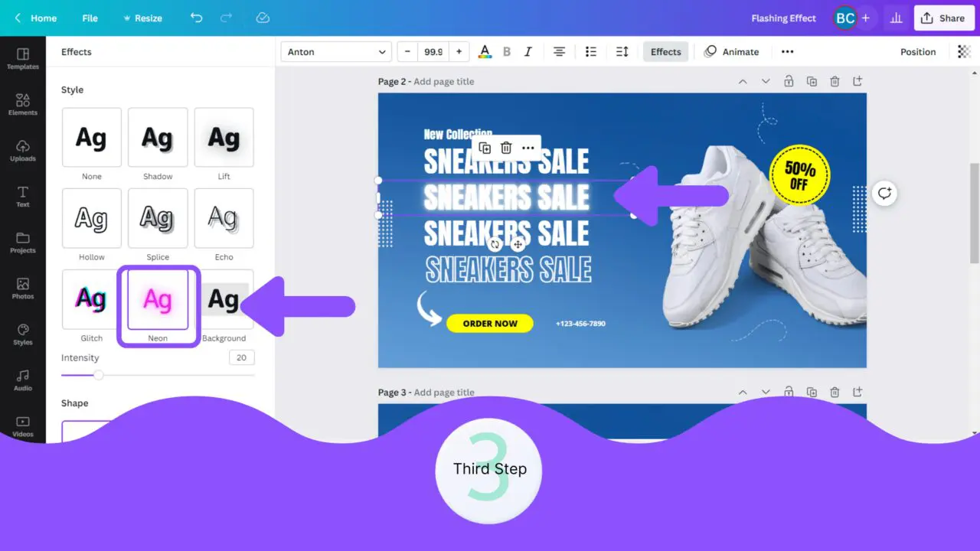Click the text color icon

click(485, 52)
